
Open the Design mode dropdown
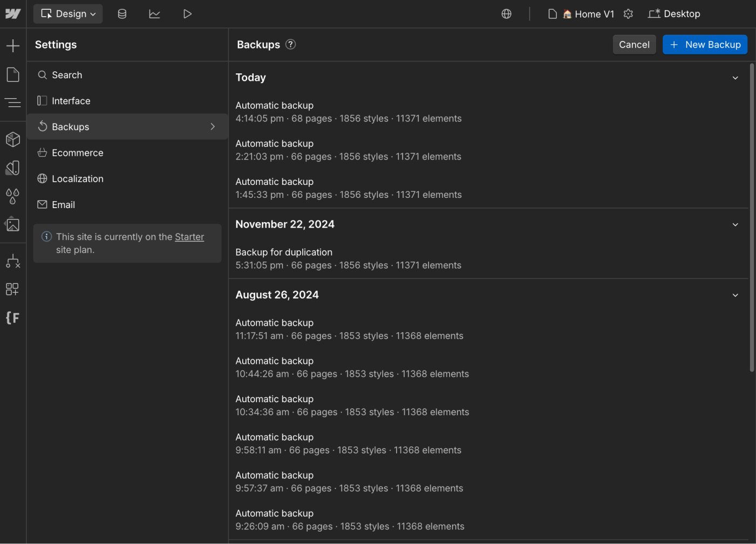click(67, 13)
